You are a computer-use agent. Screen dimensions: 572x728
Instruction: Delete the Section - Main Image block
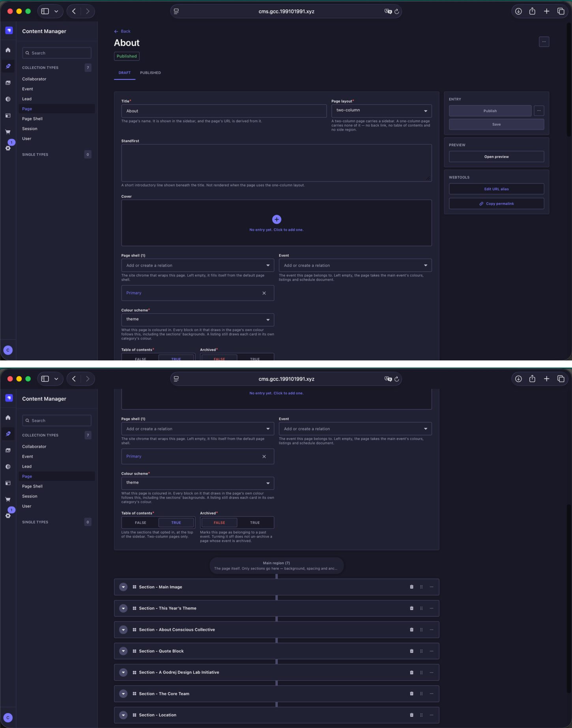(411, 587)
